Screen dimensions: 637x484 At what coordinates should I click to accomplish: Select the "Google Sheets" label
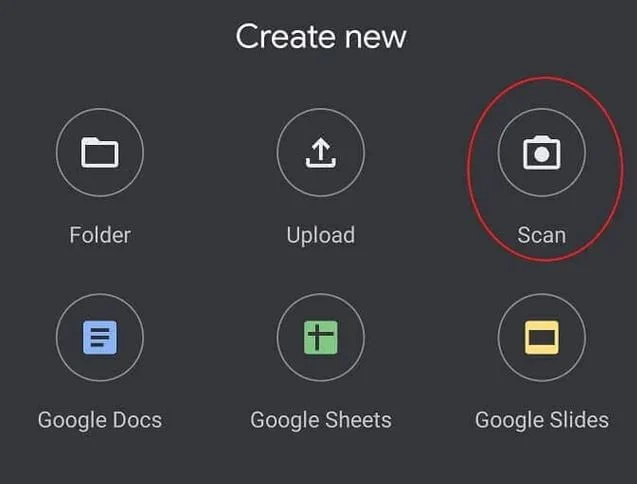tap(321, 421)
